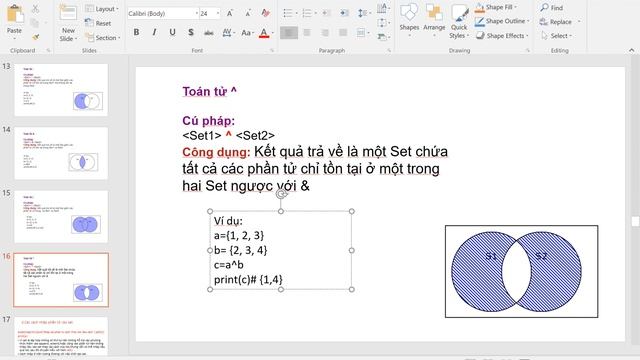The height and width of the screenshot is (360, 640).
Task: Expand the Section dropdown
Action: tap(102, 38)
